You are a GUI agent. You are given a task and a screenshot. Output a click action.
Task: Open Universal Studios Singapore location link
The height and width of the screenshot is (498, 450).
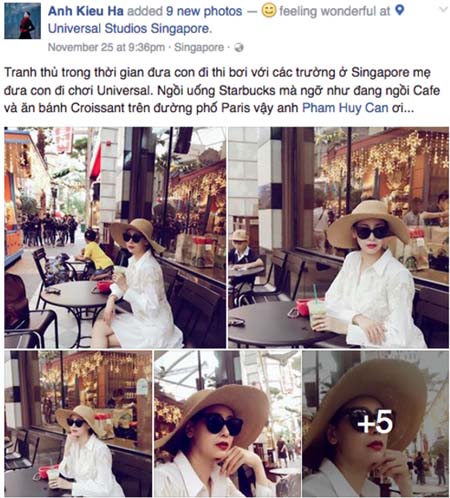click(130, 29)
